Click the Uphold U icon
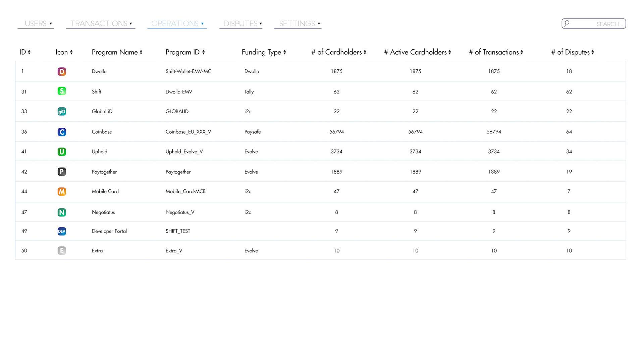644x362 pixels. coord(62,152)
